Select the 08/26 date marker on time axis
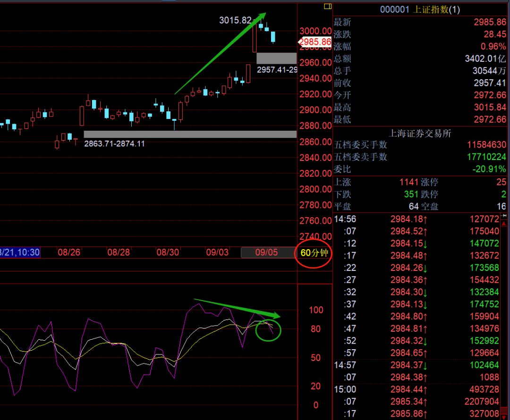 [x=69, y=252]
